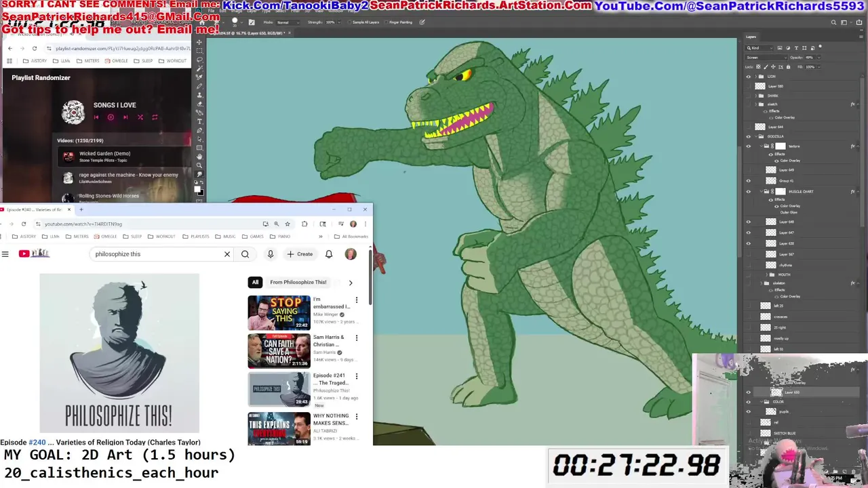Expand the SHARK layer group

(x=756, y=96)
